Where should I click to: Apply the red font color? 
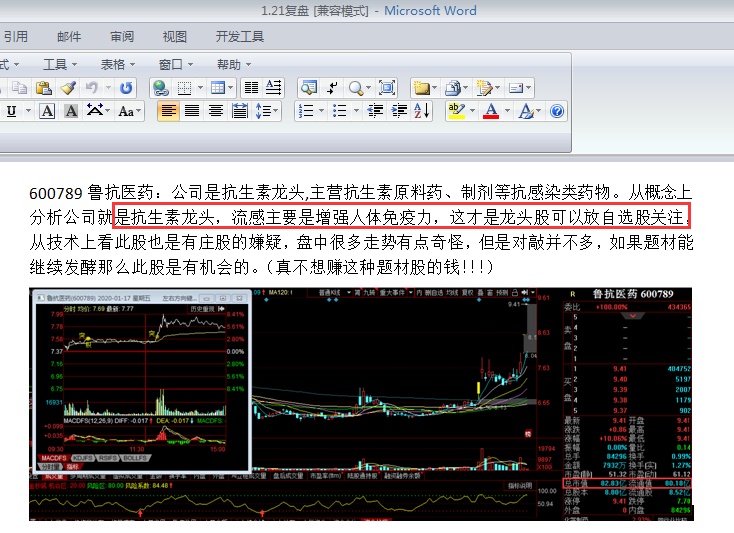click(491, 111)
